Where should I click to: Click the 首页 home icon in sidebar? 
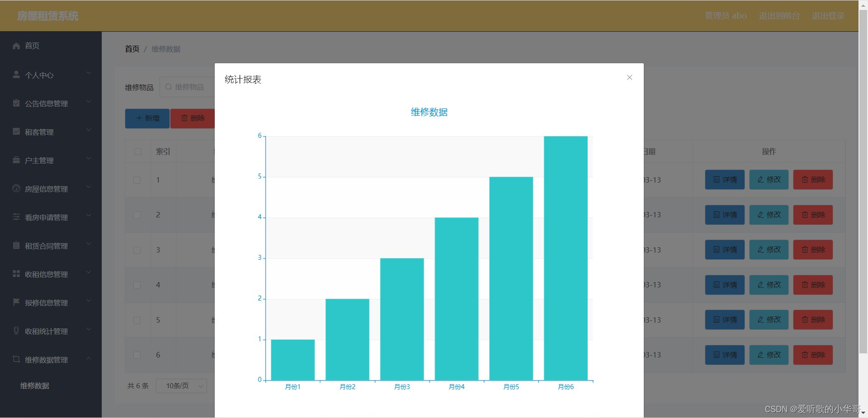[x=16, y=46]
